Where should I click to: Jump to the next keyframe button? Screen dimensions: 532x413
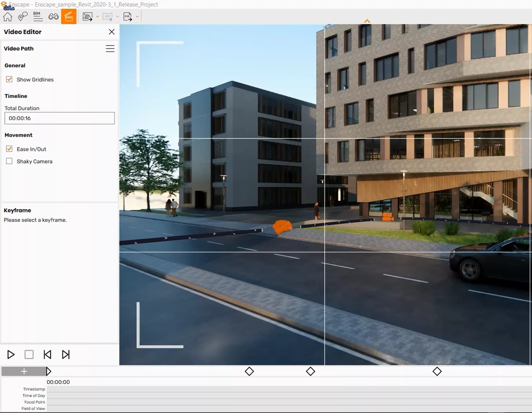tap(66, 355)
